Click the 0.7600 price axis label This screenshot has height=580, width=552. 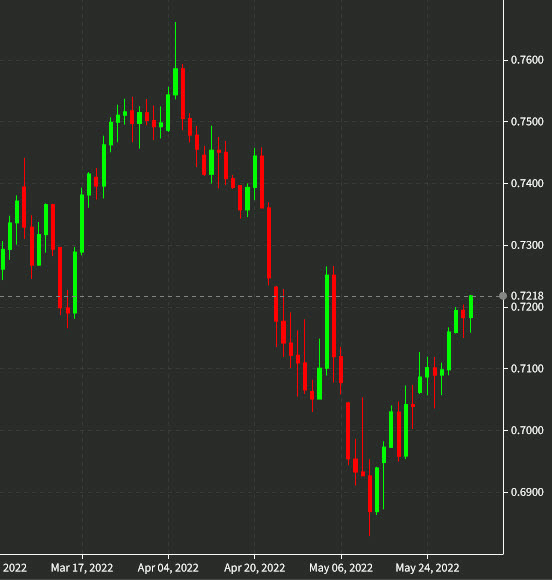tap(527, 60)
